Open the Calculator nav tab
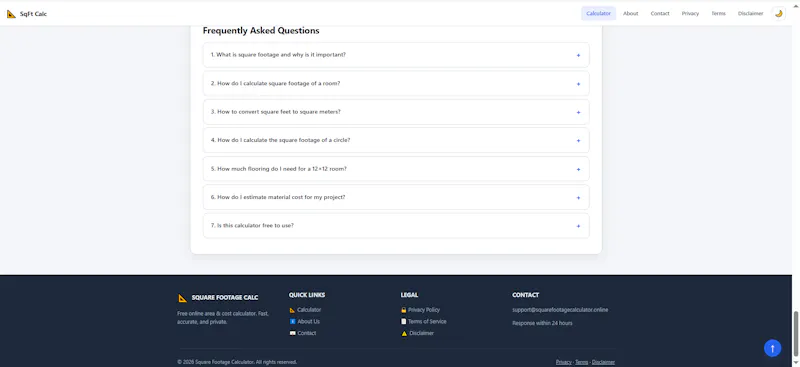Screen dimensions: 800x367 pos(598,14)
